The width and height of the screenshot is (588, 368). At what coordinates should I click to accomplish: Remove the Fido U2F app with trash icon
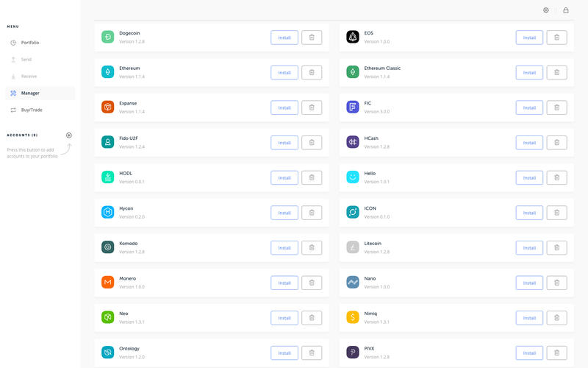tap(312, 143)
